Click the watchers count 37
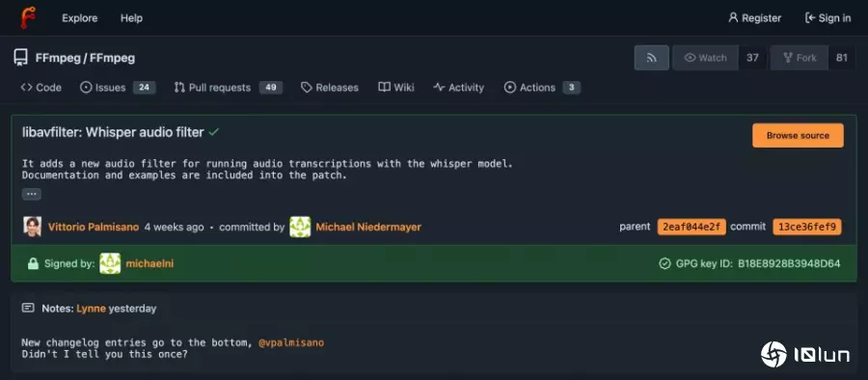 pos(752,58)
